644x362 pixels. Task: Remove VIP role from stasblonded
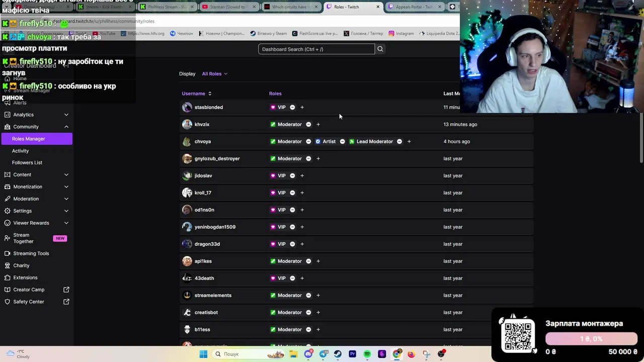(292, 107)
